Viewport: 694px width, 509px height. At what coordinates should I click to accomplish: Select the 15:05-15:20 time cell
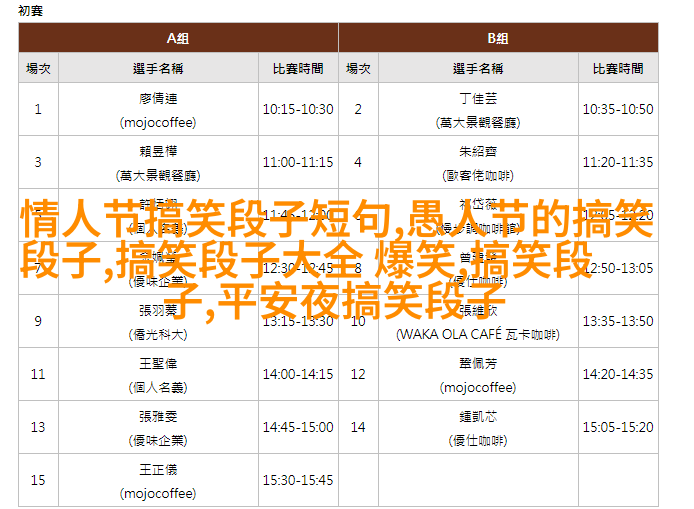tap(617, 427)
